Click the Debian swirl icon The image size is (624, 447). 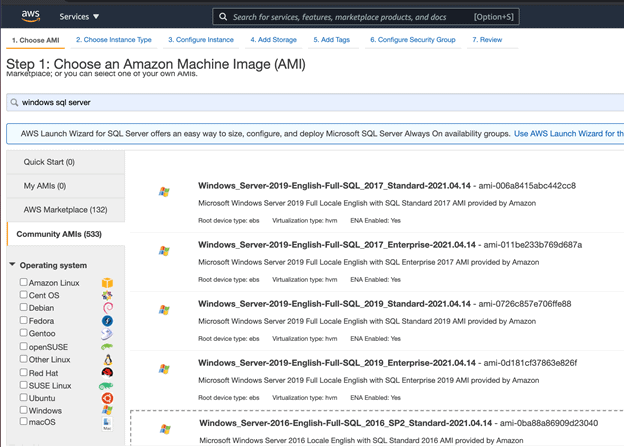point(108,308)
